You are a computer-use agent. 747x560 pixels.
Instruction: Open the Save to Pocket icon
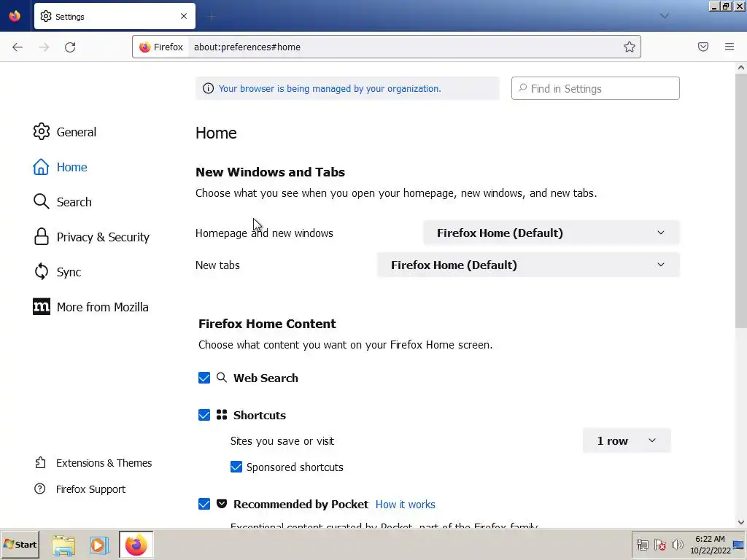pos(703,47)
